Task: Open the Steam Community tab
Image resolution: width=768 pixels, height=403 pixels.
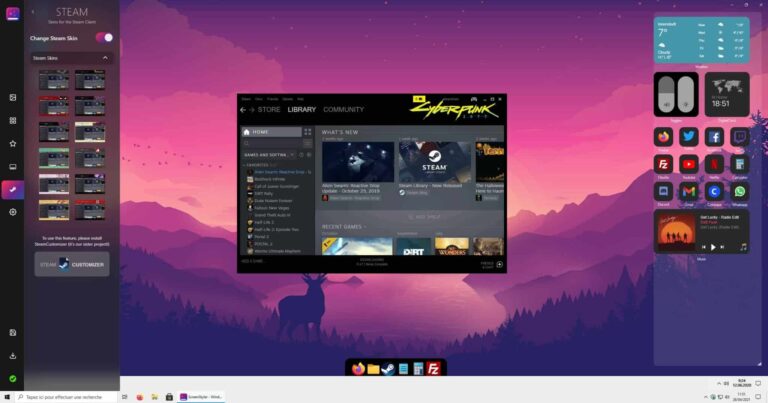Action: (343, 110)
